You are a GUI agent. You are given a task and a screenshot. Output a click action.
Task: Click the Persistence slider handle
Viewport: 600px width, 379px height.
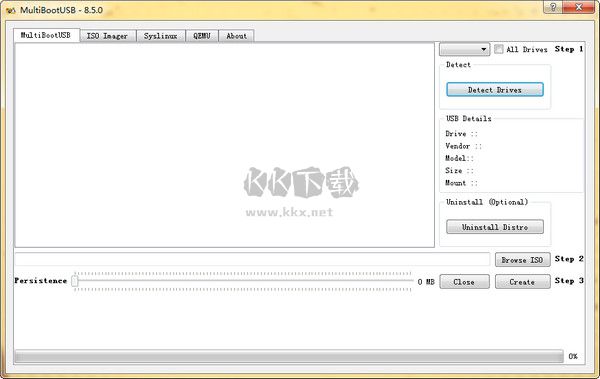(75, 281)
